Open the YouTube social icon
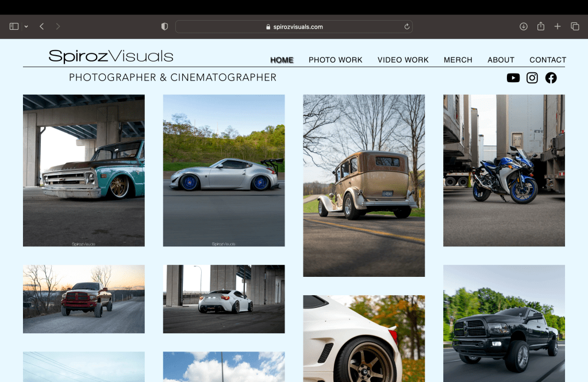588x382 pixels. click(513, 78)
